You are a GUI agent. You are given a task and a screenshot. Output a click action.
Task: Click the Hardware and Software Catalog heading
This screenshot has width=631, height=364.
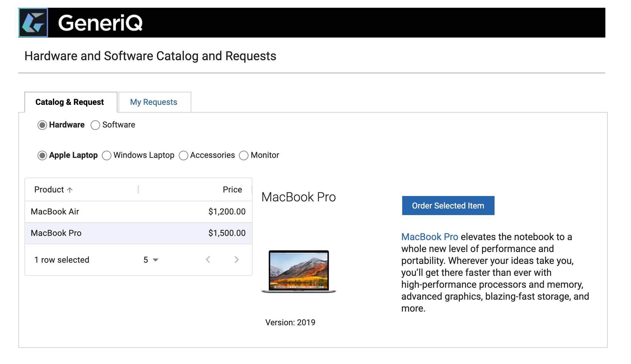tap(150, 56)
